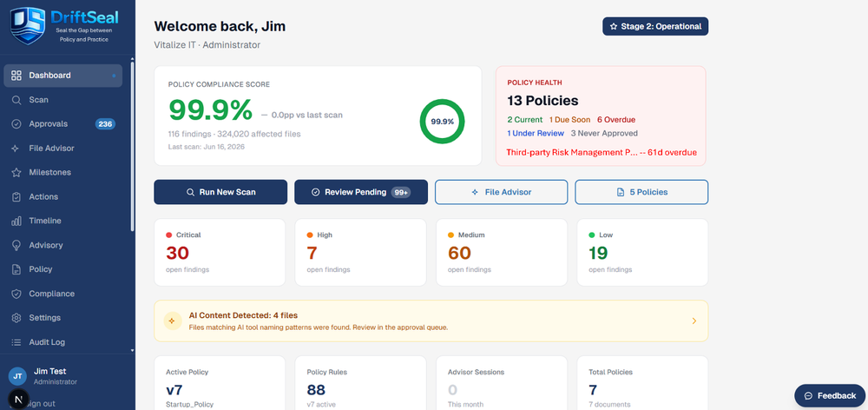Open the File Advisor outlined button
Screen dimensions: 868x410
click(502, 192)
